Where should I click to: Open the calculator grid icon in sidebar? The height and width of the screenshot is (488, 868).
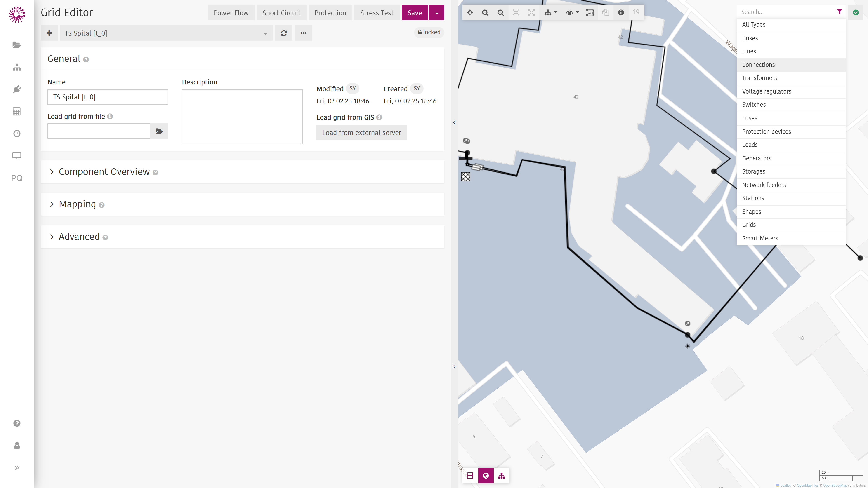tap(17, 111)
